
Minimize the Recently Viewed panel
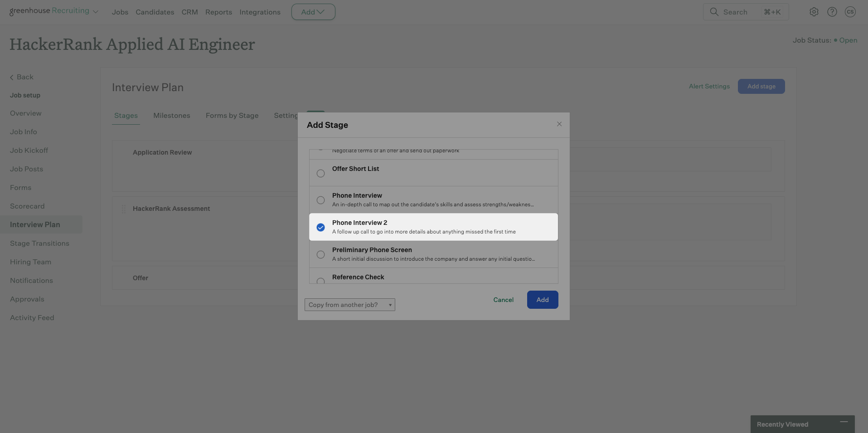(x=844, y=422)
